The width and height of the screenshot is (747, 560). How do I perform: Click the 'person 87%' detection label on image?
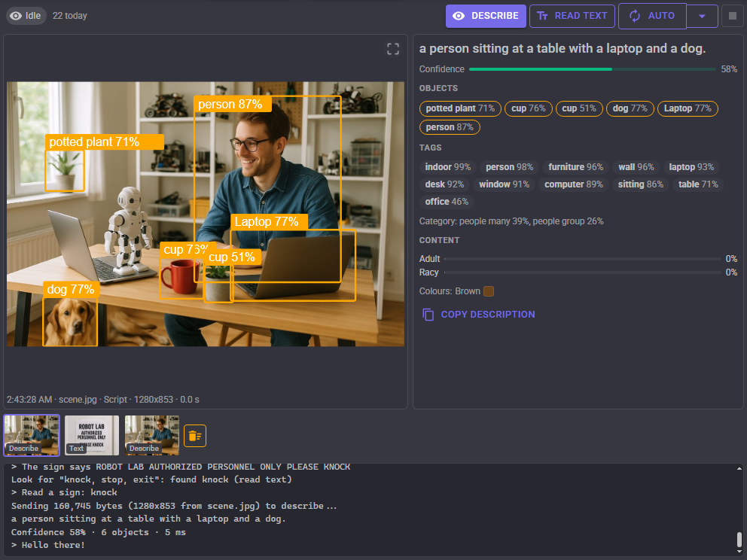[233, 105]
